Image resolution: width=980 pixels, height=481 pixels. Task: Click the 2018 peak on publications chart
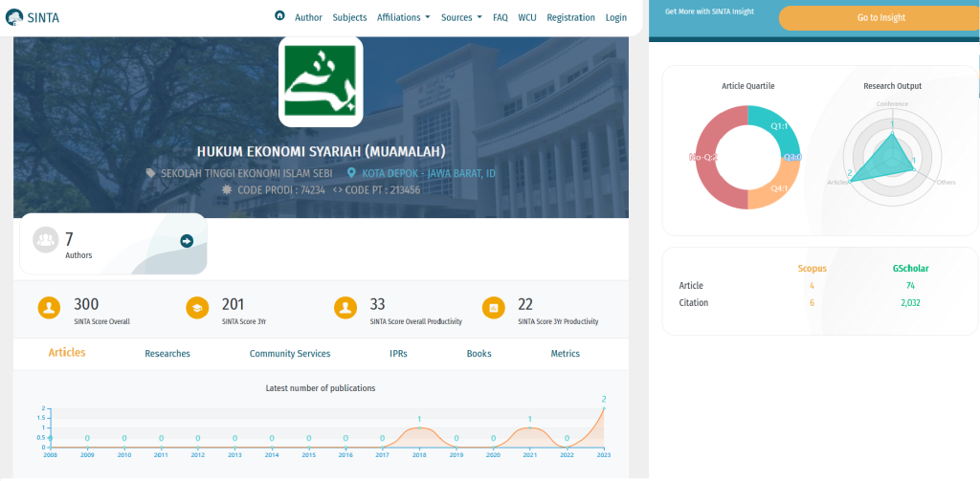(419, 427)
